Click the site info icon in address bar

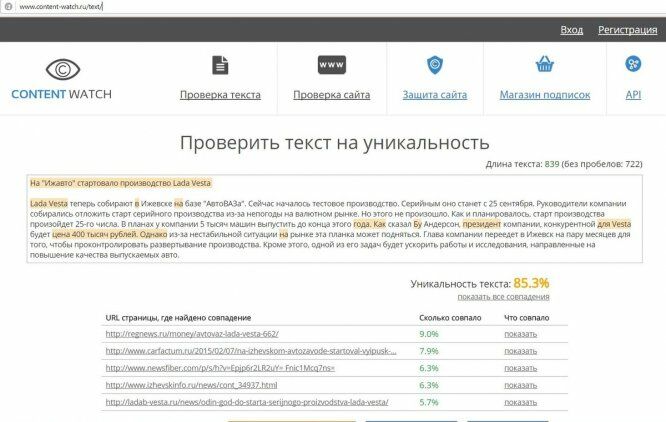tap(8, 6)
